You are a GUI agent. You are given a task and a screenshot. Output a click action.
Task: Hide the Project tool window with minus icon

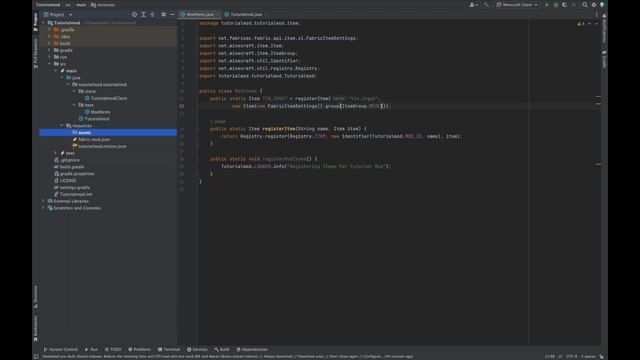tap(172, 14)
